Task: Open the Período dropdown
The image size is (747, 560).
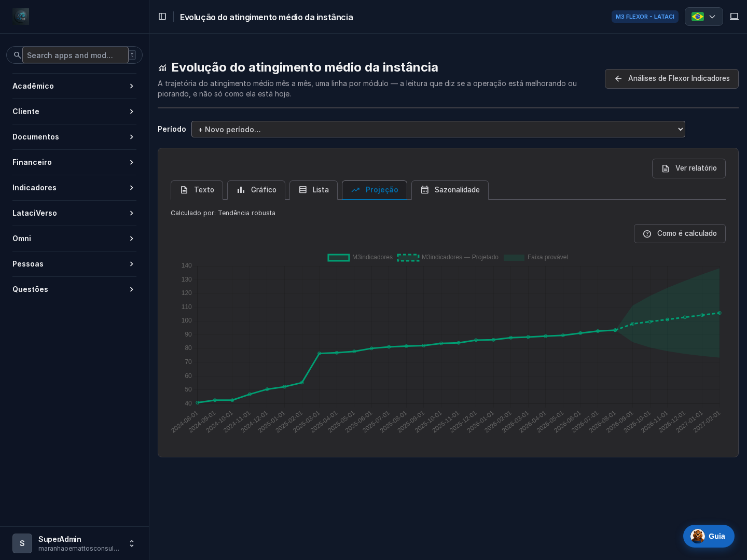Action: tap(438, 129)
